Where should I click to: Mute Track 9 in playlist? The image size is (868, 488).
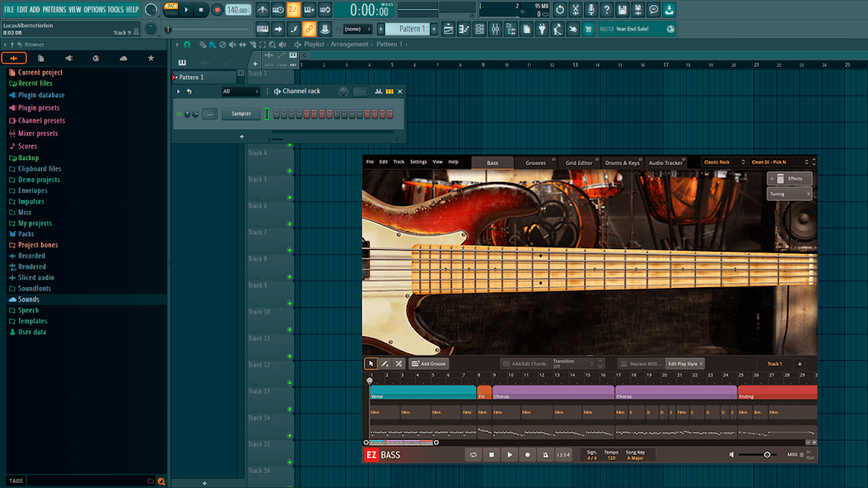(290, 303)
